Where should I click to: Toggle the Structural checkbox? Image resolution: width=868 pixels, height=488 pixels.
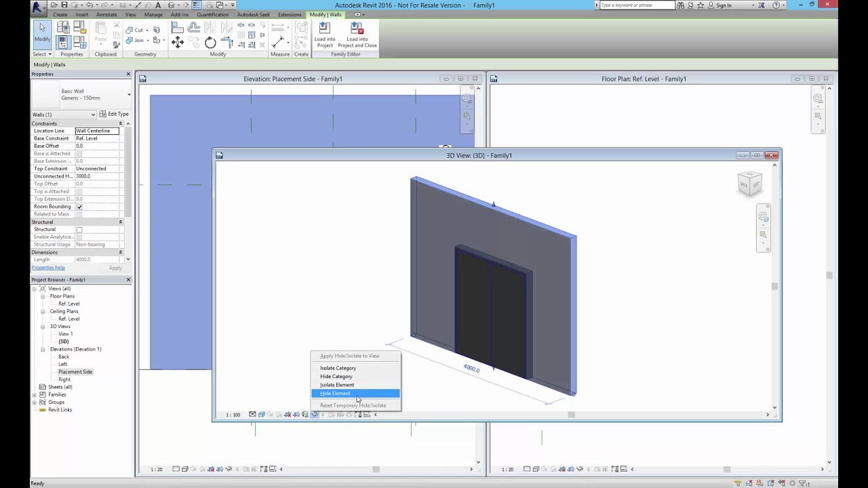(79, 230)
